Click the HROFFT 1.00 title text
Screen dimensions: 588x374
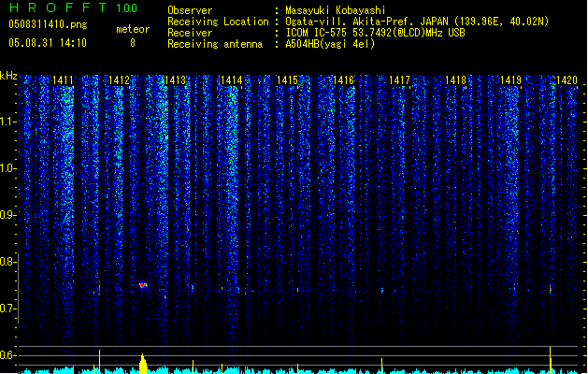(74, 7)
